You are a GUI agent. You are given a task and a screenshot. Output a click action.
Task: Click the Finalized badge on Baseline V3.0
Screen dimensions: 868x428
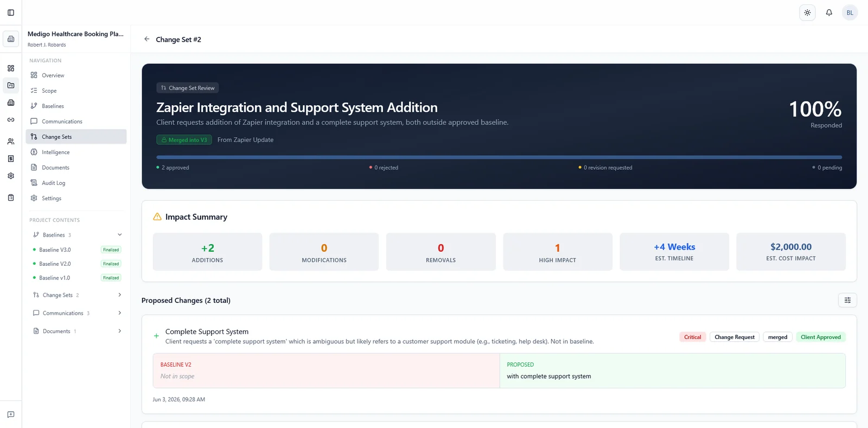(111, 250)
